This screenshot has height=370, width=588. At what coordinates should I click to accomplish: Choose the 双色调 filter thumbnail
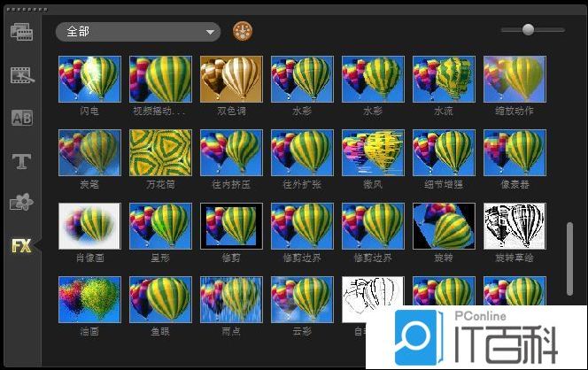pyautogui.click(x=231, y=78)
